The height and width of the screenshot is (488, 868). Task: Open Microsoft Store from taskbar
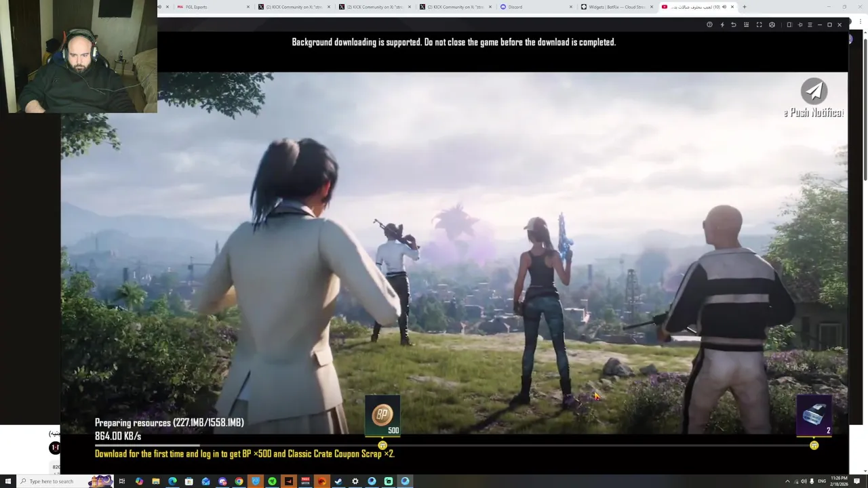click(x=189, y=481)
